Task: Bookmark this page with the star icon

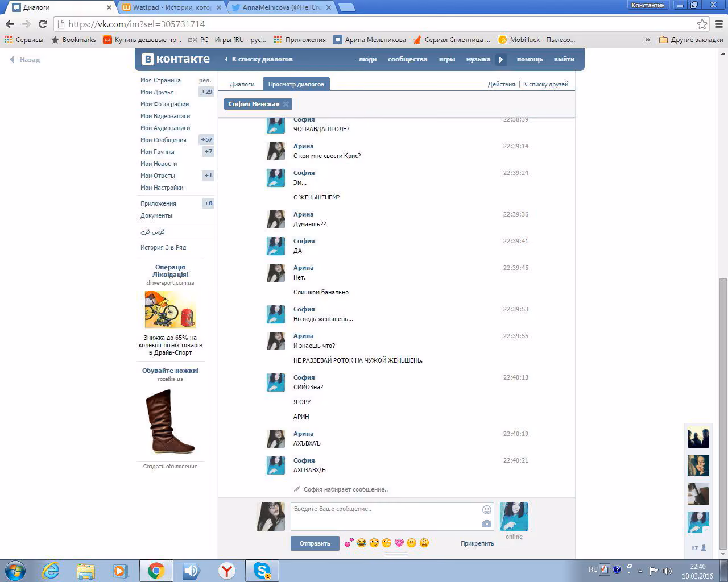Action: pyautogui.click(x=702, y=24)
